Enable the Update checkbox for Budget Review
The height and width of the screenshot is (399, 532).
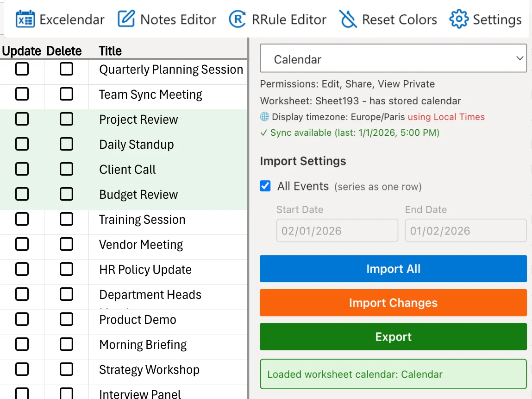tap(22, 194)
